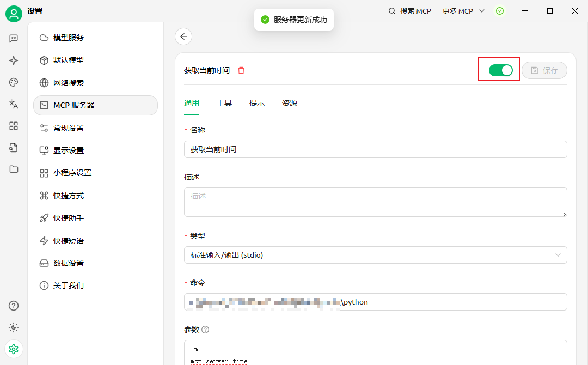Open 关于我们 page
Viewport: 588px width, 365px height.
coord(95,285)
